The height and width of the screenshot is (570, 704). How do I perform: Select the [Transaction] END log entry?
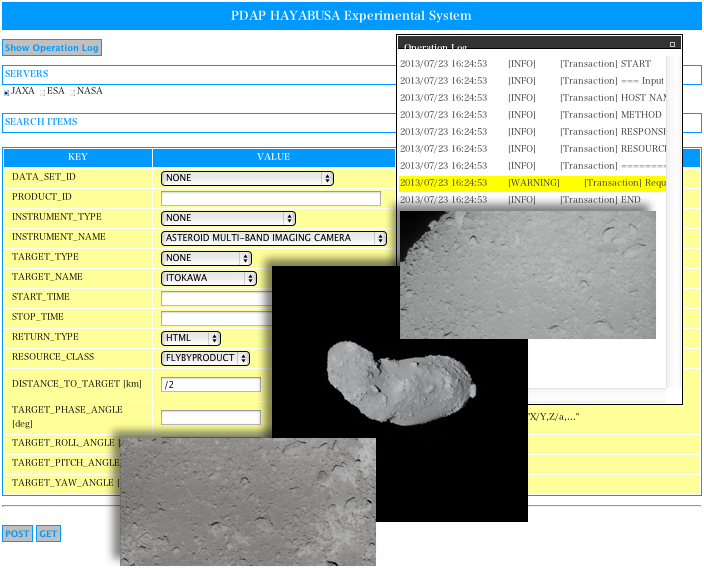532,200
